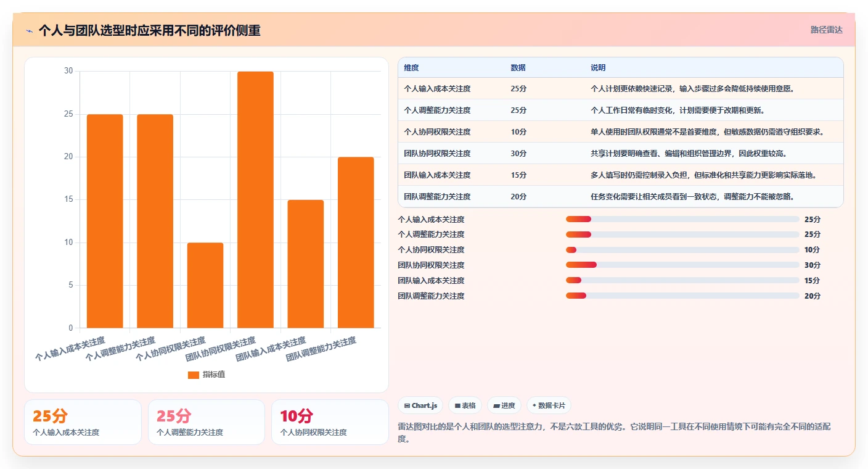Click the 30分 cell in the table
The image size is (868, 469).
(518, 153)
